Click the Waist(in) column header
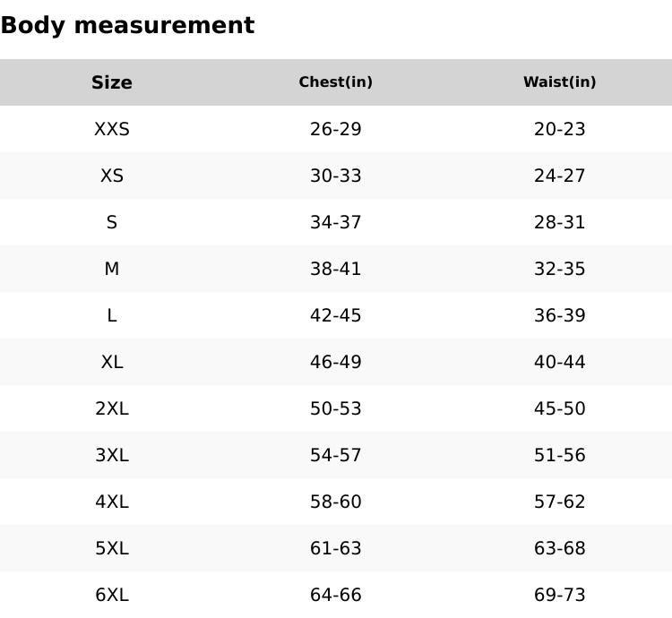The width and height of the screenshot is (672, 618). tap(560, 82)
